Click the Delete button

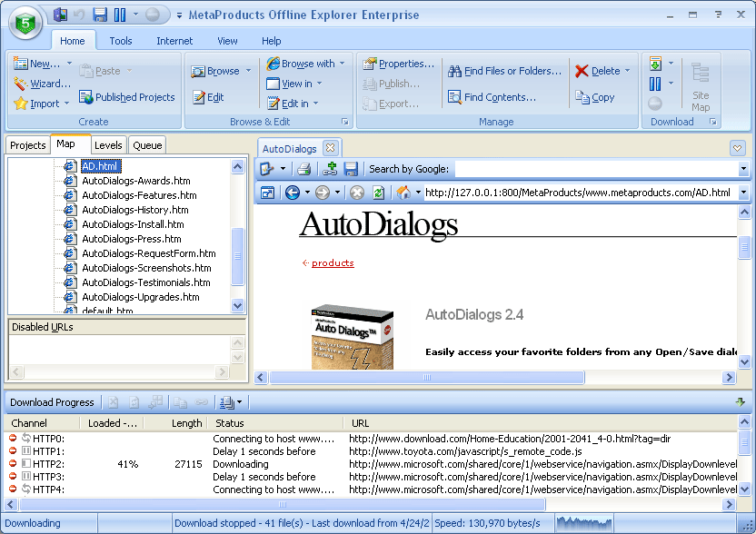(x=598, y=71)
